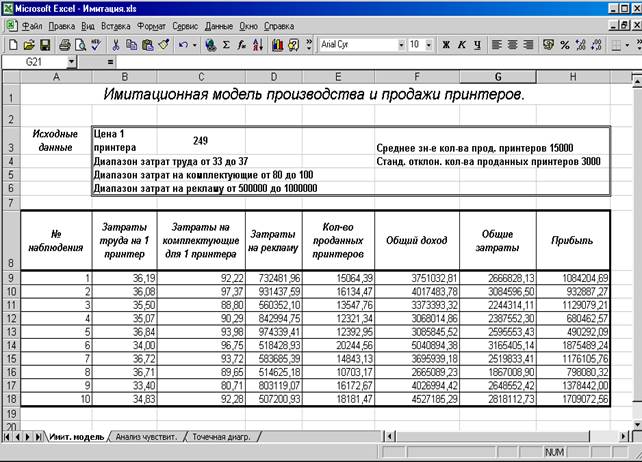Click the Undo arrow icon
The width and height of the screenshot is (642, 462).
[x=183, y=45]
